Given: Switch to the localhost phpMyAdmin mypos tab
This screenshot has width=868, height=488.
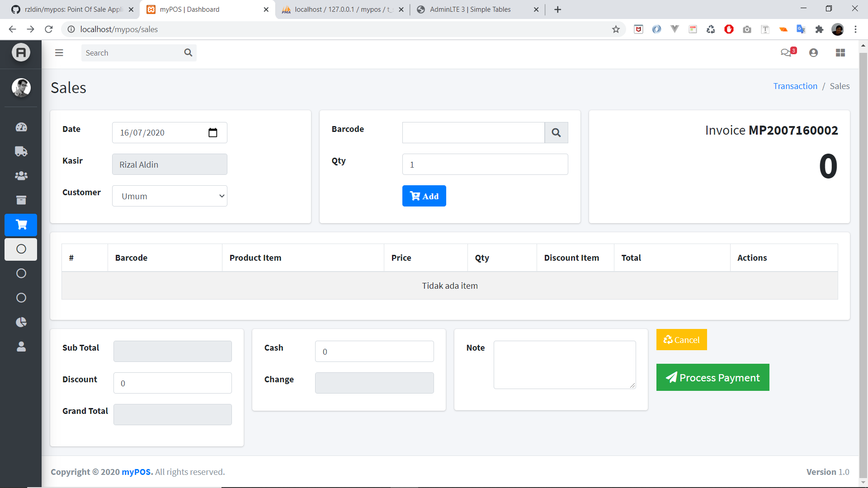Looking at the screenshot, I should pyautogui.click(x=344, y=9).
